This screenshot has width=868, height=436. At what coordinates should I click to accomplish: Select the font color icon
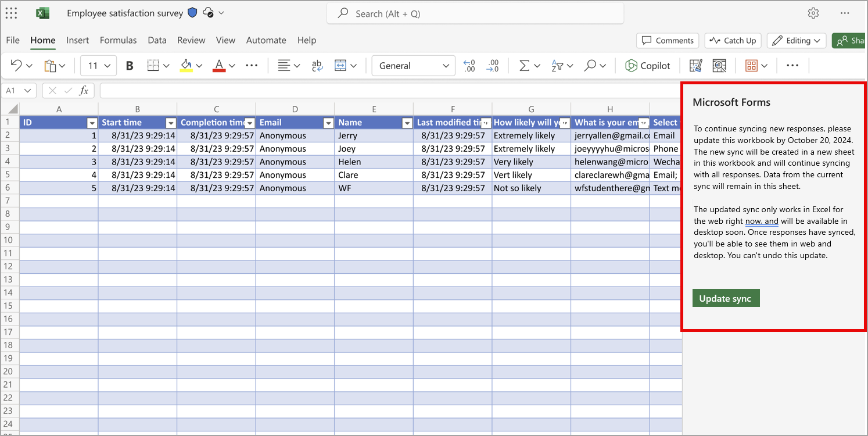[x=220, y=65]
